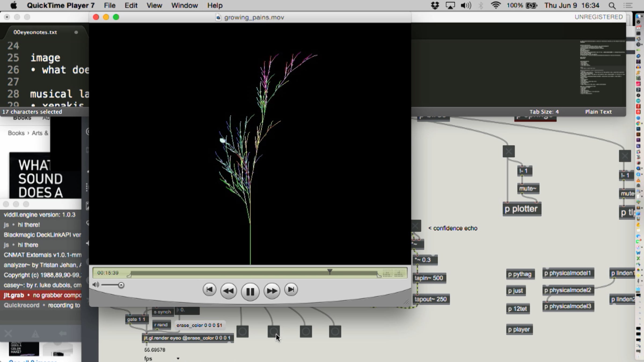
Task: Click the black book cover thumbnail
Action: (x=24, y=349)
